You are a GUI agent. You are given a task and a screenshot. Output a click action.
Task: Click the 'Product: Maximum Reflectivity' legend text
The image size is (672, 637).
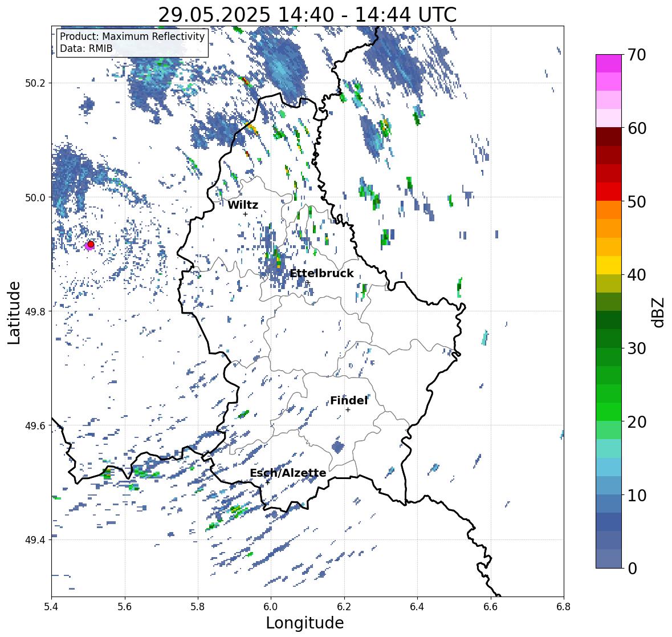[132, 36]
